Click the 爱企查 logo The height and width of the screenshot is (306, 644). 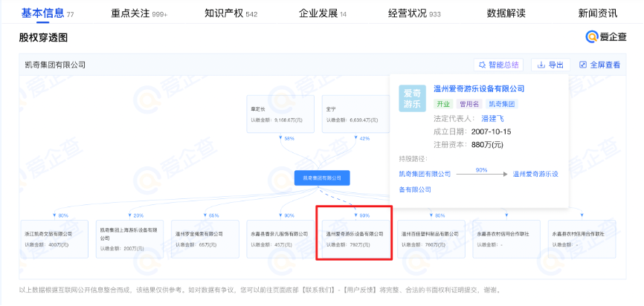[606, 37]
